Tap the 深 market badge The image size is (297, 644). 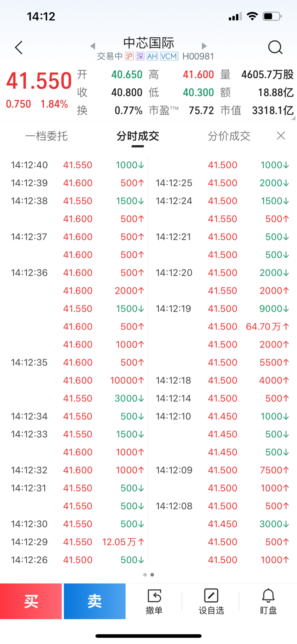[140, 57]
